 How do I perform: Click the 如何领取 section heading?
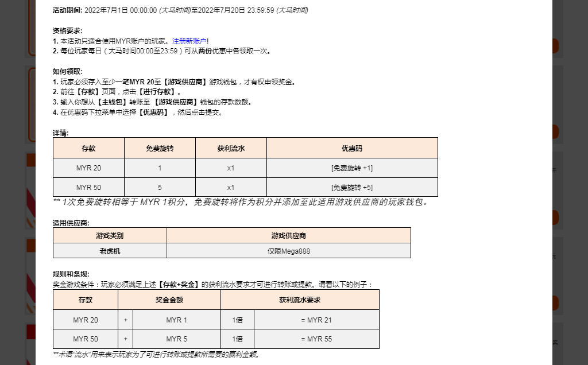(67, 72)
